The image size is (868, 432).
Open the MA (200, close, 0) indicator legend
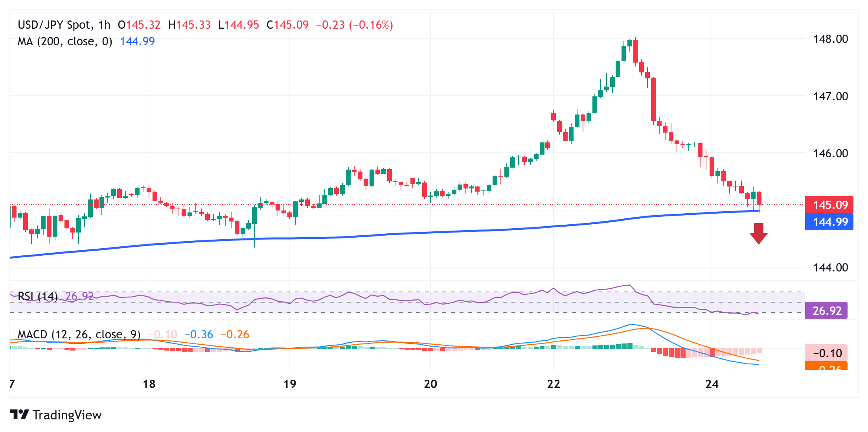(x=65, y=41)
